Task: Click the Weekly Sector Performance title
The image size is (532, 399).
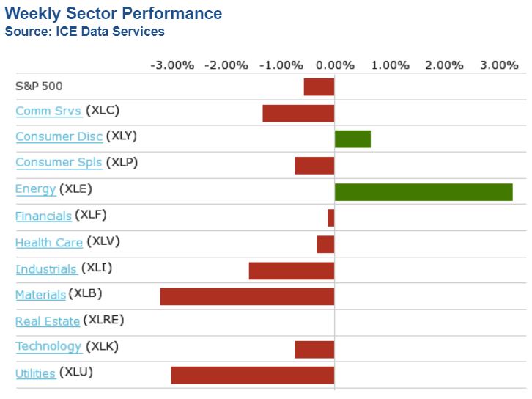Action: click(x=114, y=13)
